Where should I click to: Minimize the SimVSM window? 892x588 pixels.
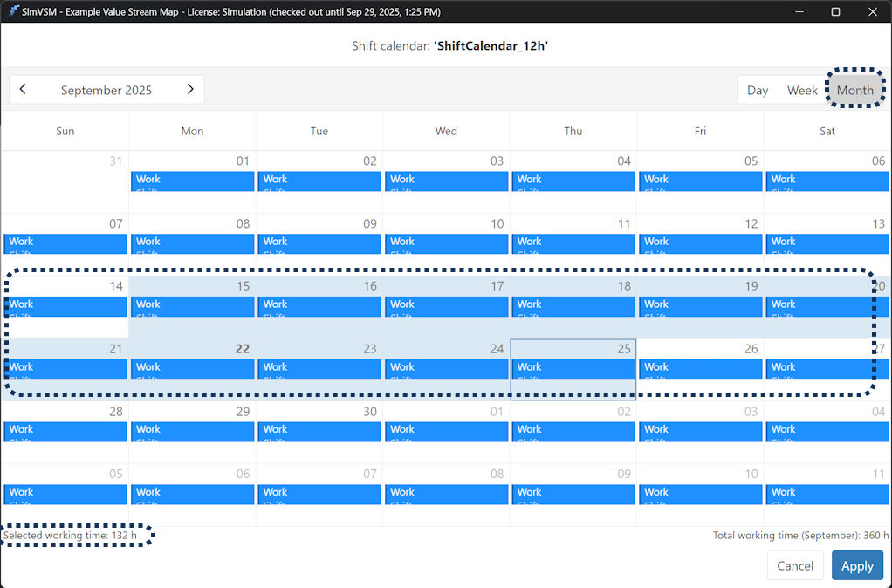click(x=796, y=11)
